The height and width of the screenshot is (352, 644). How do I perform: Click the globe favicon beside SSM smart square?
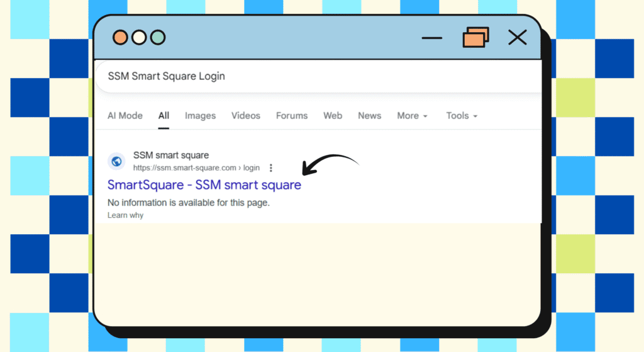(x=116, y=161)
